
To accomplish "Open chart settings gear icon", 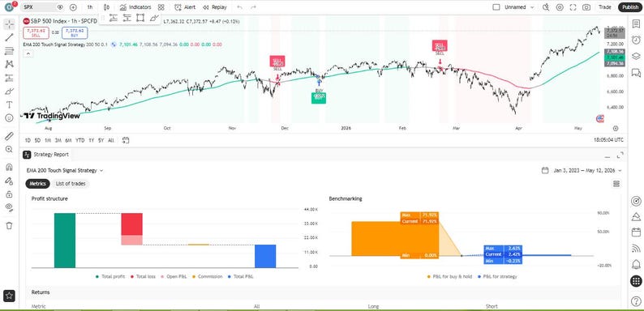I will click(x=560, y=7).
